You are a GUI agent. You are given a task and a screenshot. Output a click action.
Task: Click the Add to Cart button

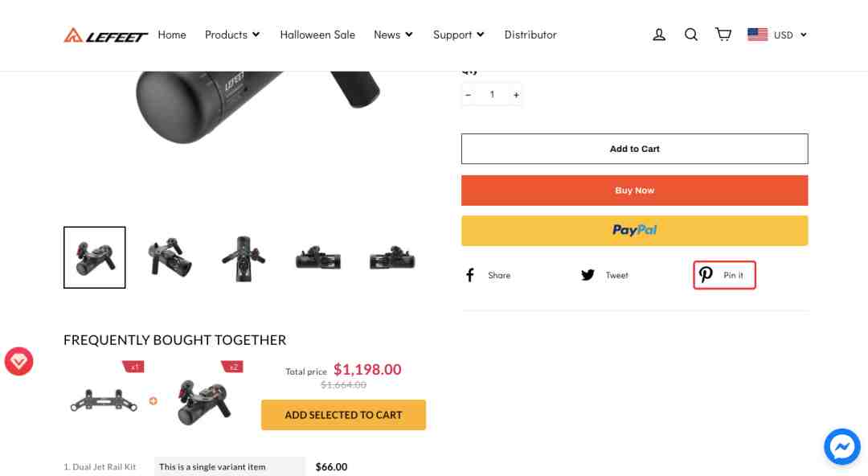pos(634,149)
